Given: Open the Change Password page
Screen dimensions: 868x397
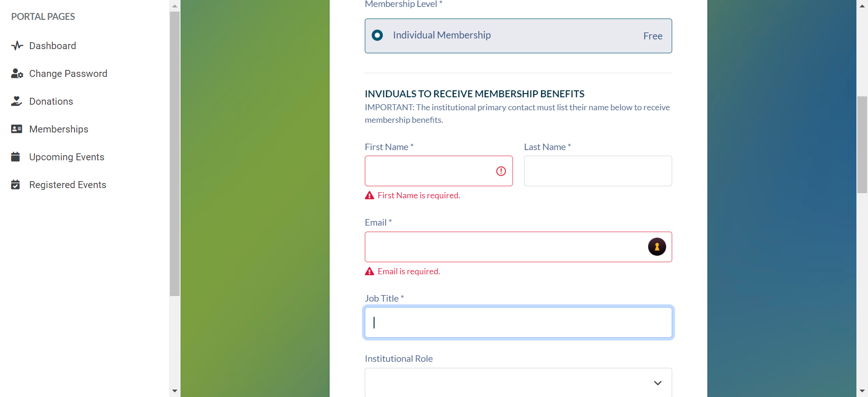Looking at the screenshot, I should coord(68,74).
